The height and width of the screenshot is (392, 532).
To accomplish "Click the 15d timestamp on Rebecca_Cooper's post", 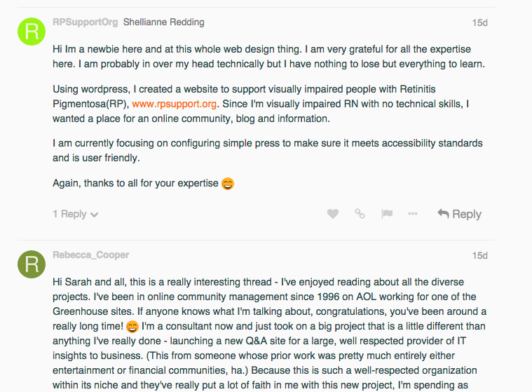I will click(x=479, y=255).
